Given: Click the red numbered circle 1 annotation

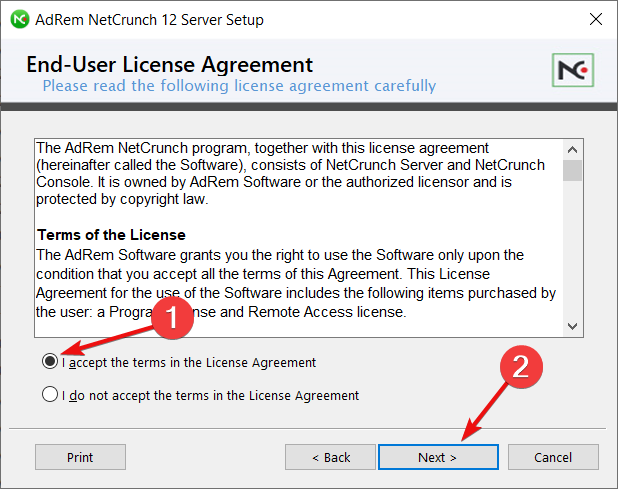Looking at the screenshot, I should [172, 318].
